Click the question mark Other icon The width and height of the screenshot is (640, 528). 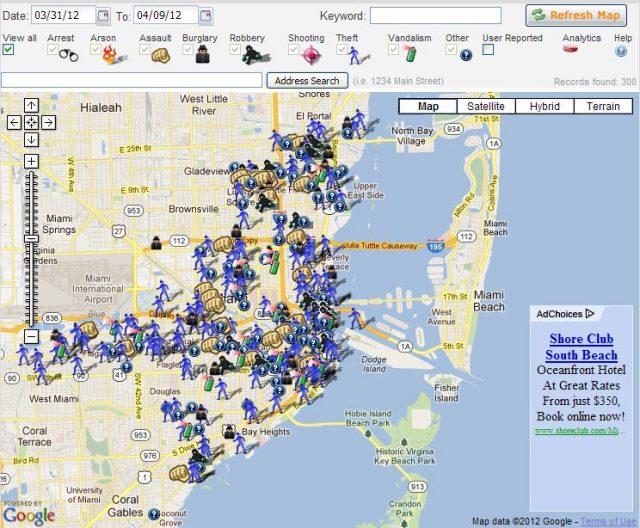(x=466, y=55)
